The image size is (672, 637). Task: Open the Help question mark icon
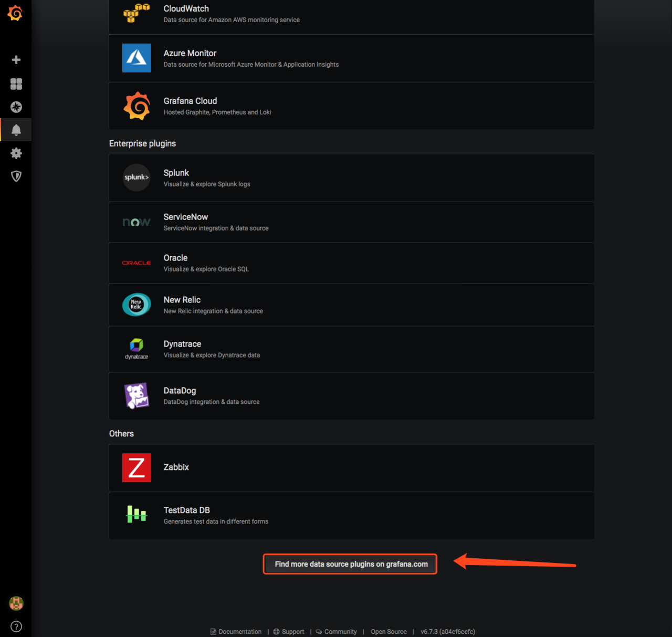16,626
